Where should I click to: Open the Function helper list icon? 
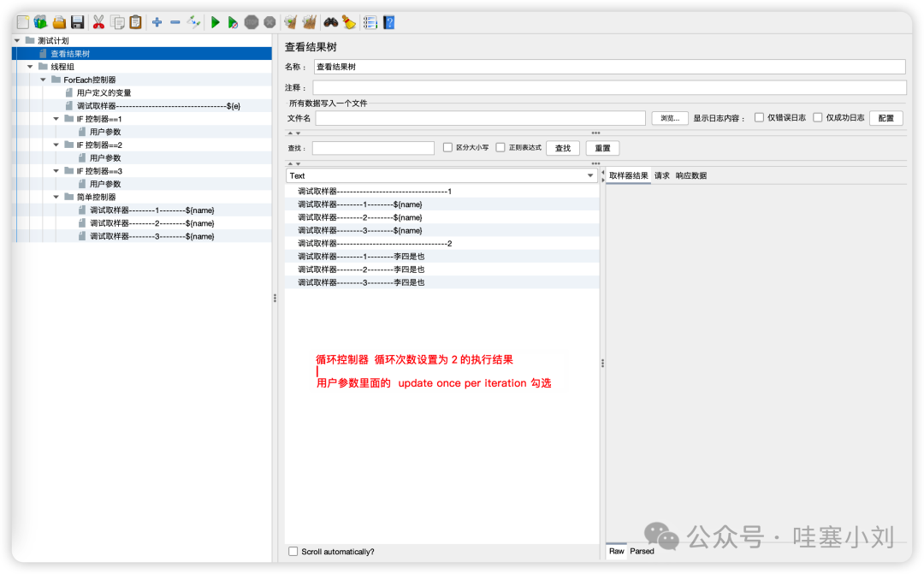(x=370, y=22)
